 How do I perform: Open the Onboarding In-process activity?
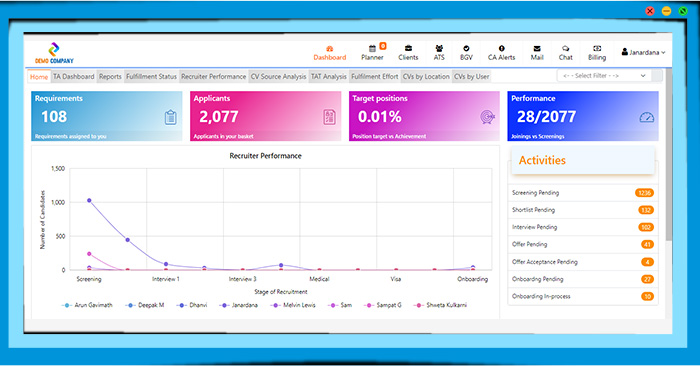[583, 296]
